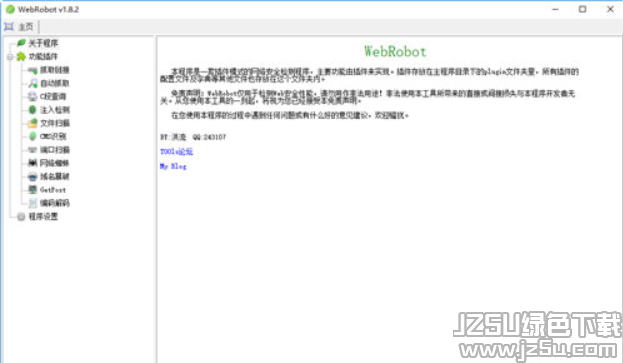Screen dimensions: 623x363
Task: Click the gear icon of 程序设置
Action: [x=21, y=216]
